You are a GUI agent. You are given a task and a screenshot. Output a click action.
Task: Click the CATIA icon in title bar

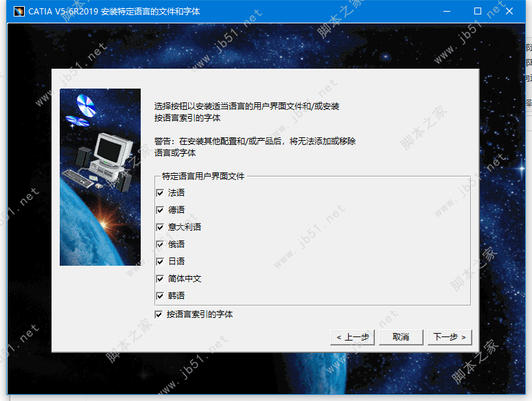19,11
